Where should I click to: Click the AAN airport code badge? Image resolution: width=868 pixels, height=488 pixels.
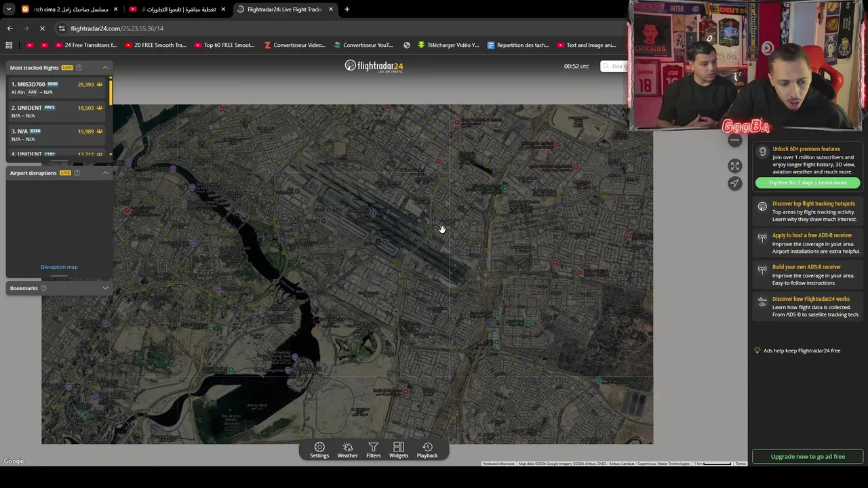click(x=32, y=92)
